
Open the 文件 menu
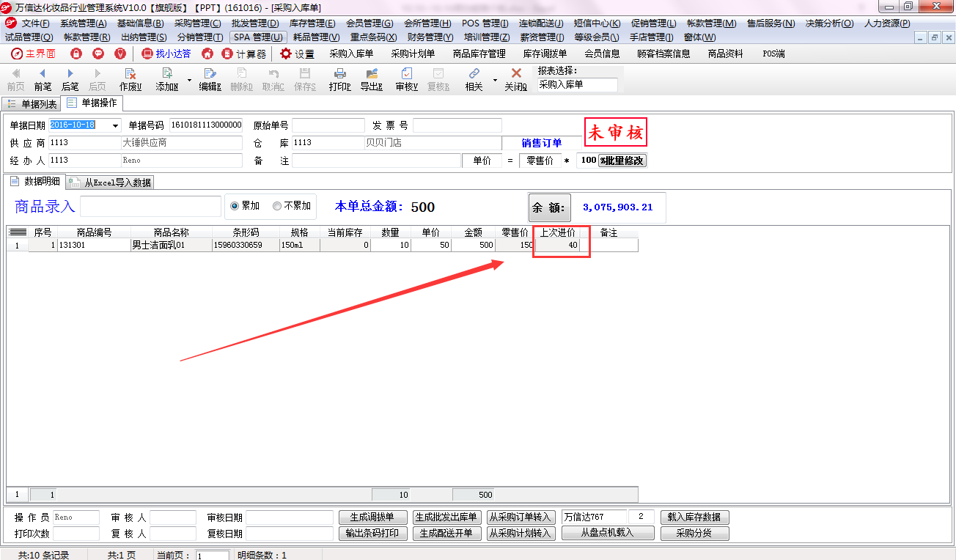(35, 23)
